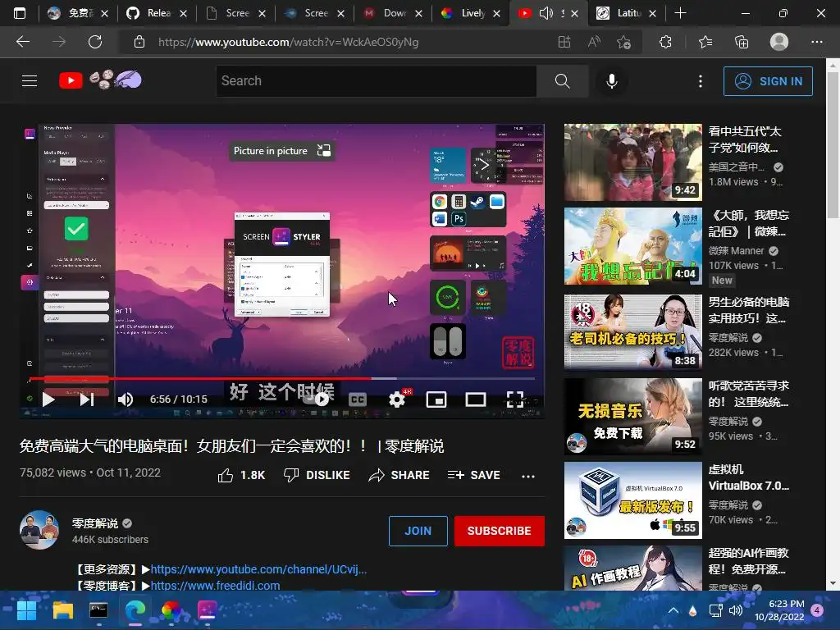Click the JOIN membership button
The width and height of the screenshot is (840, 630).
(418, 531)
